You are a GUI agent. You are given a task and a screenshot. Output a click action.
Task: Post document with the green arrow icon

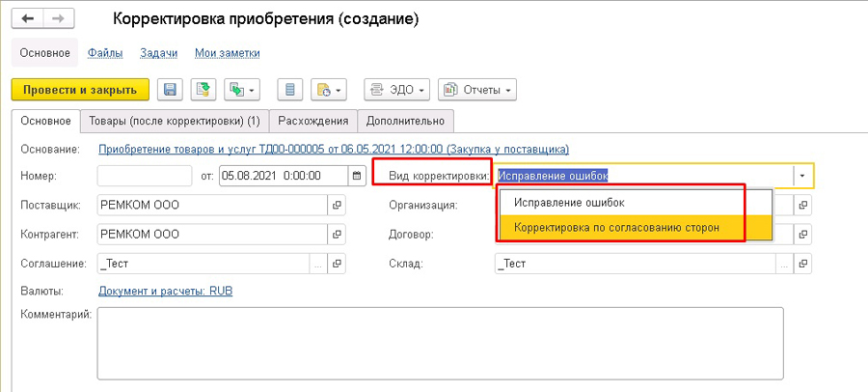(203, 90)
